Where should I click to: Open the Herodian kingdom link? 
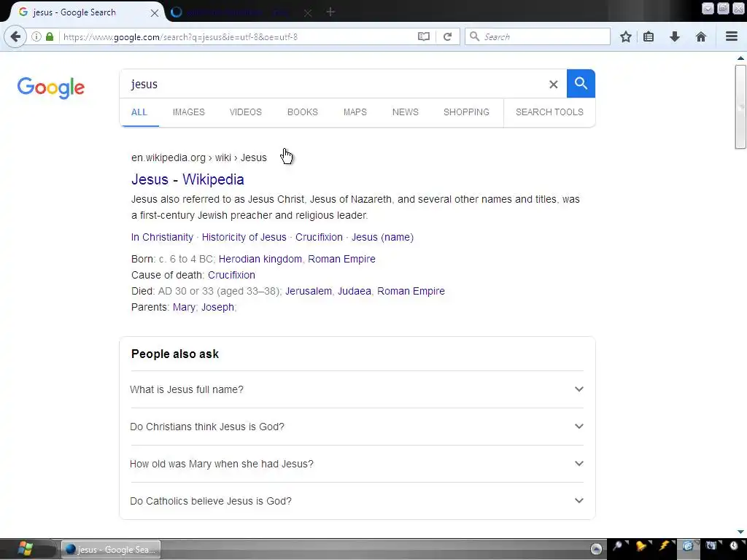260,259
